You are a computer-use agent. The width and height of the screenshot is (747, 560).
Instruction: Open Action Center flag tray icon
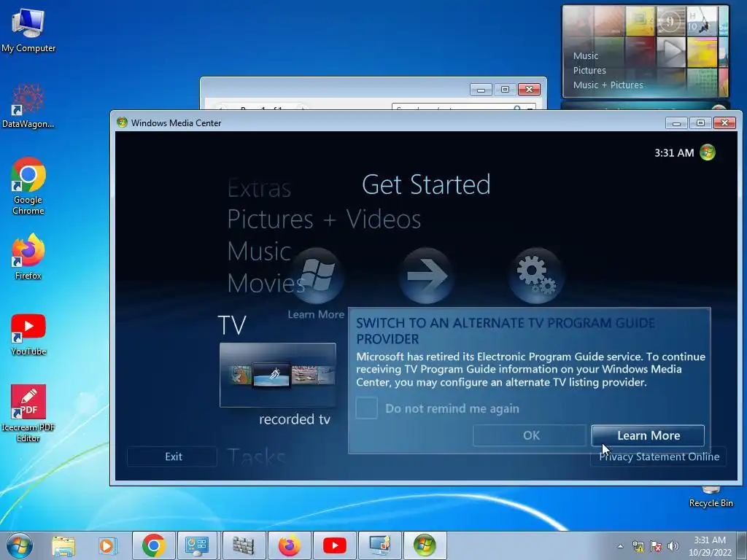coord(656,546)
